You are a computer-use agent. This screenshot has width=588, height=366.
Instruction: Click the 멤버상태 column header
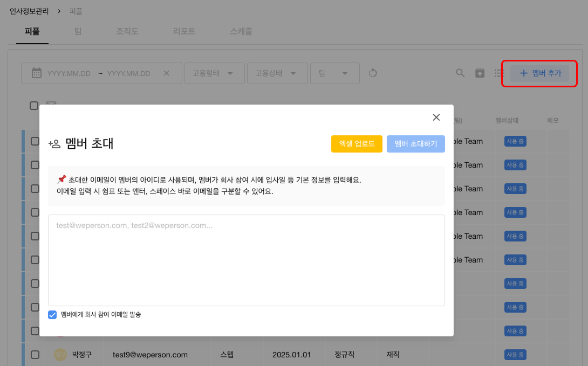[507, 120]
